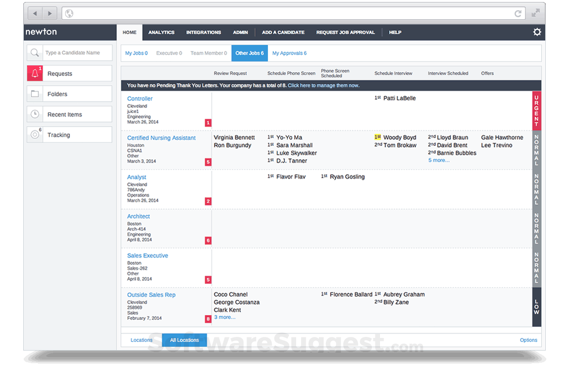Switch to the Analytics section
Viewport: 571px width, 392px height.
coord(161,32)
